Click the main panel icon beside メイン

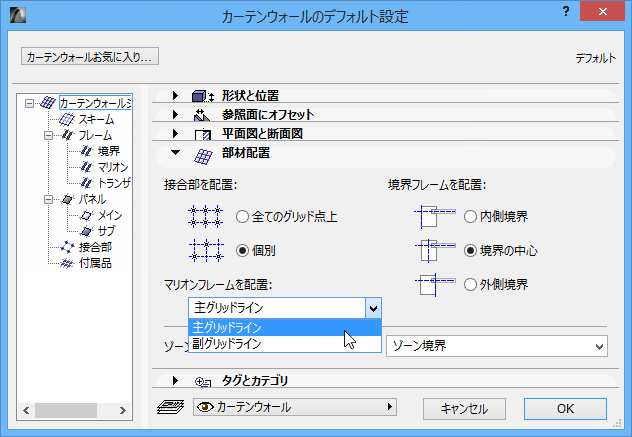pyautogui.click(x=86, y=215)
